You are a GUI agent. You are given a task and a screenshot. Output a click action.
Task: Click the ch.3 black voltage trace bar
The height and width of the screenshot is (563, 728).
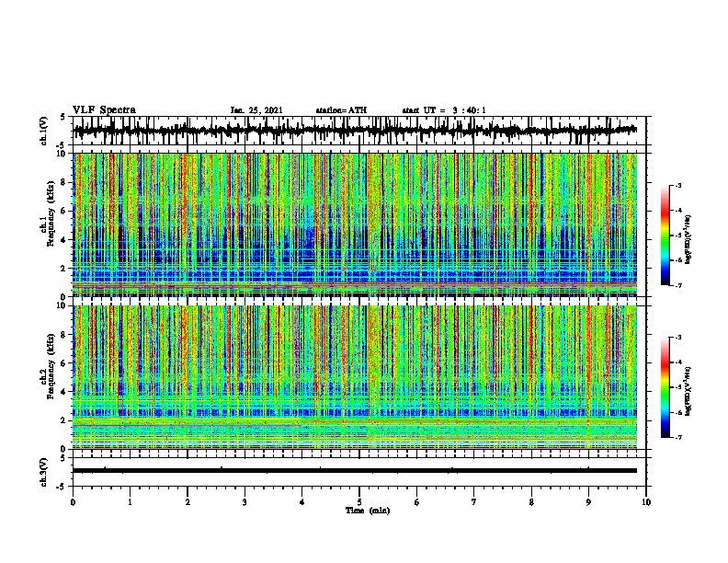click(x=355, y=471)
